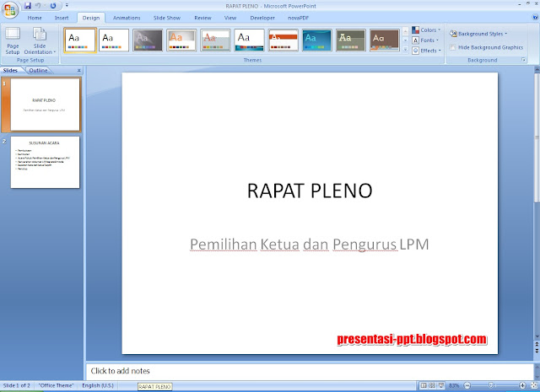Viewport: 540px width, 392px height.
Task: Open the Slide Orientation dropdown
Action: point(40,42)
